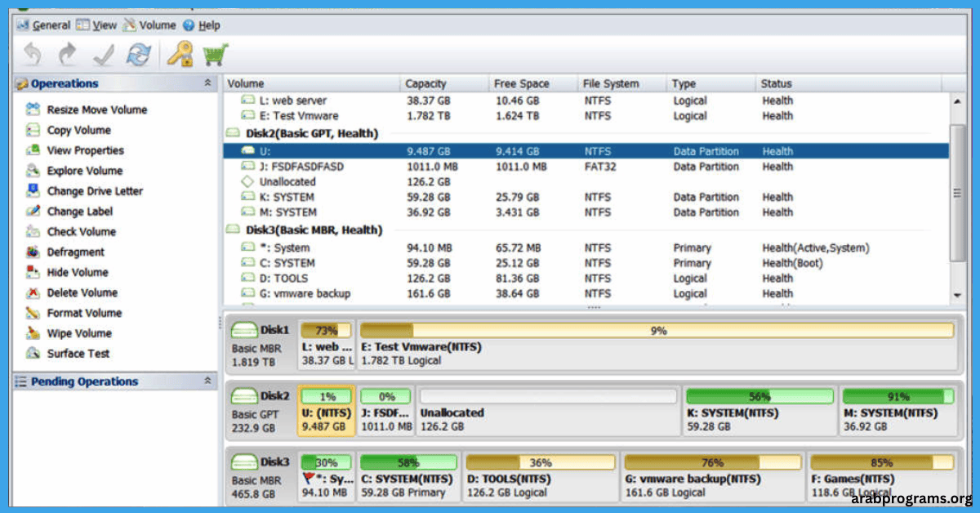Viewport: 980px width, 513px height.
Task: Click the M: SYSTEM(NTFS) partition block
Action: pos(898,410)
